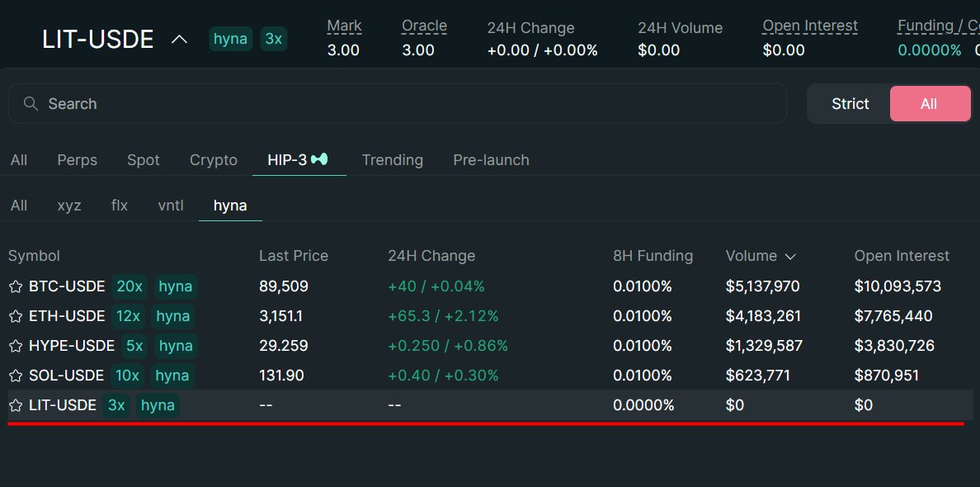Star the ETH-USDE market as favorite
980x487 pixels.
coord(16,316)
